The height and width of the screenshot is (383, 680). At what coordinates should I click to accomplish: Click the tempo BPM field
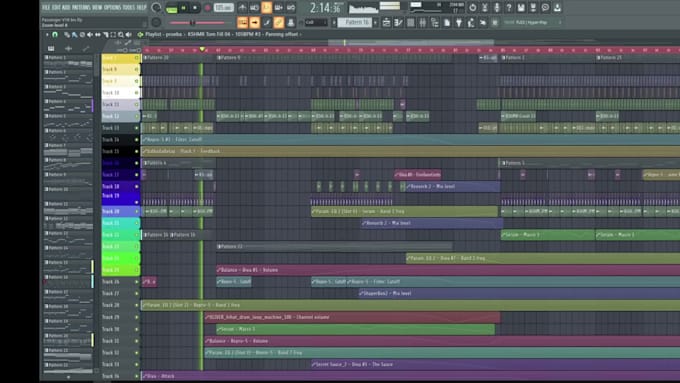(x=224, y=8)
